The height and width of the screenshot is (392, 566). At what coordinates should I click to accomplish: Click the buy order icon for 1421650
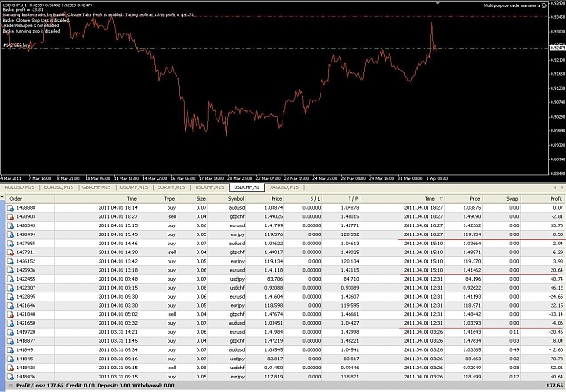tap(11, 323)
